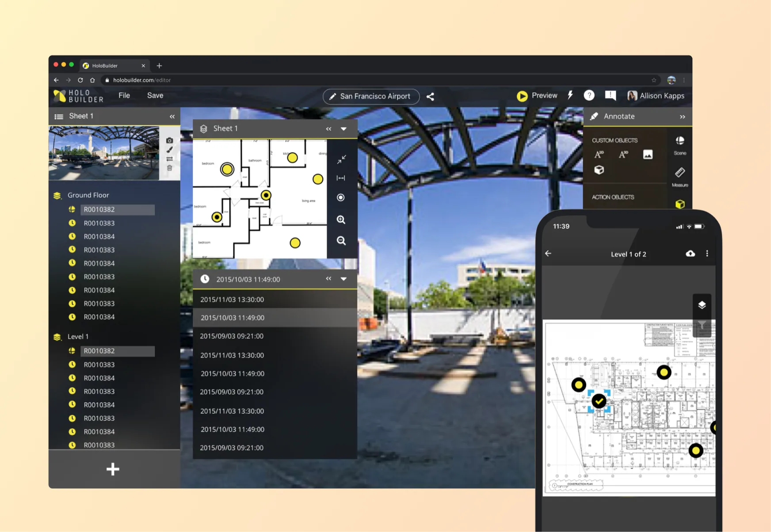Viewport: 771px width, 532px height.
Task: Select the HoloBuilder browser tab
Action: [114, 65]
